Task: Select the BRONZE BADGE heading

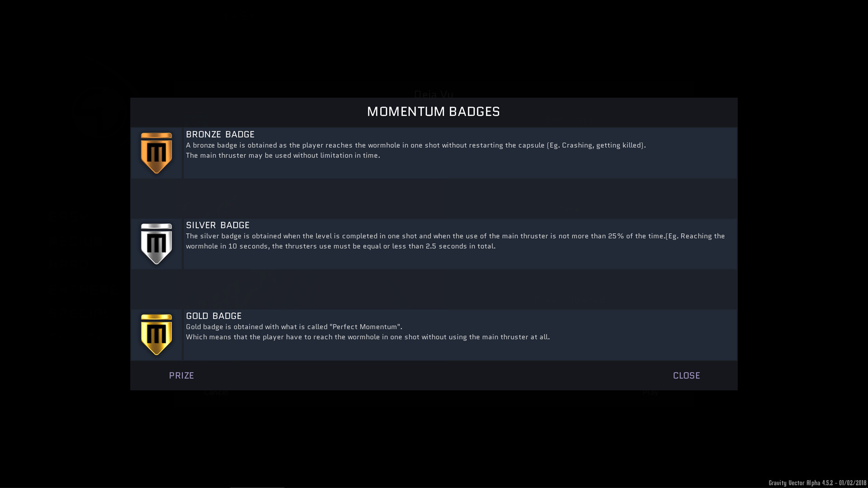Action: [x=220, y=134]
